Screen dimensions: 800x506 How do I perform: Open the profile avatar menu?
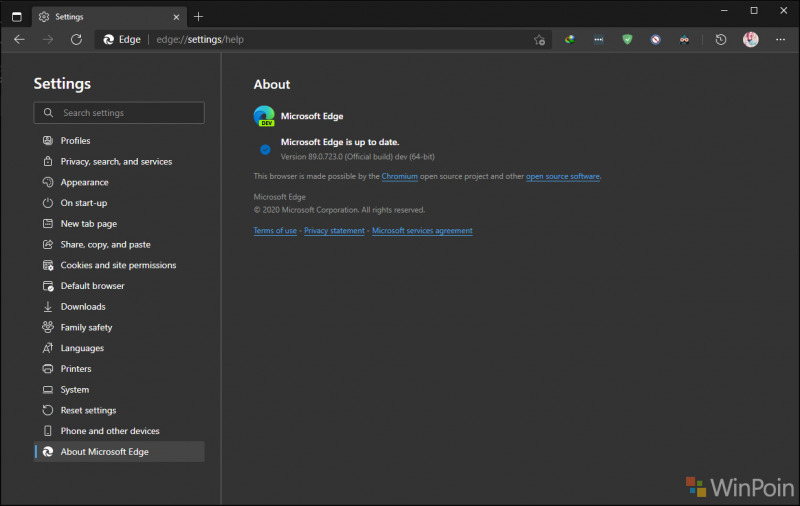point(751,39)
